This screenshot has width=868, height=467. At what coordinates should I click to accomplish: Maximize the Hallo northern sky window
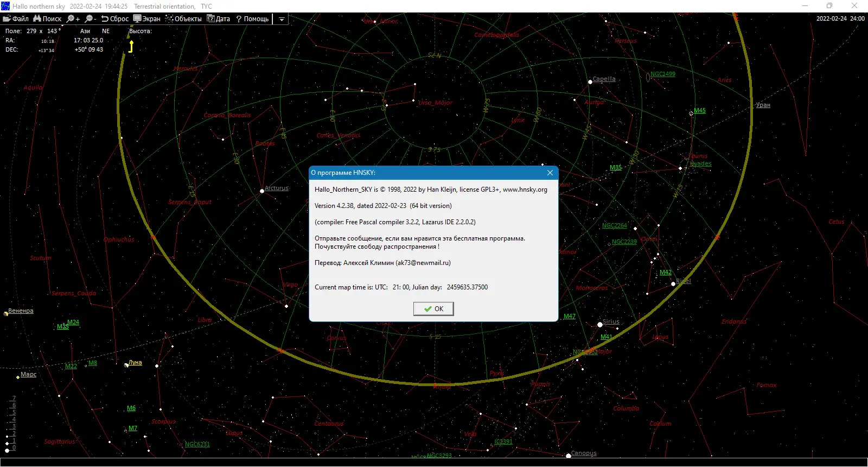(x=829, y=6)
